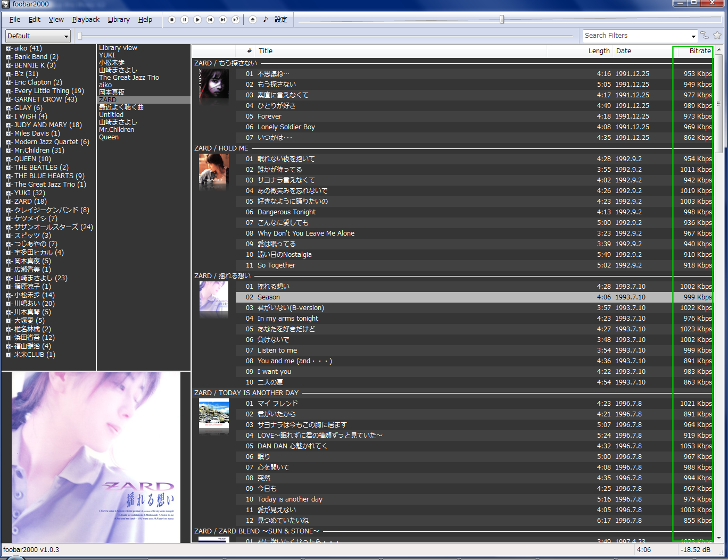
Task: Expand the Mr.Children (31) node
Action: pos(8,151)
